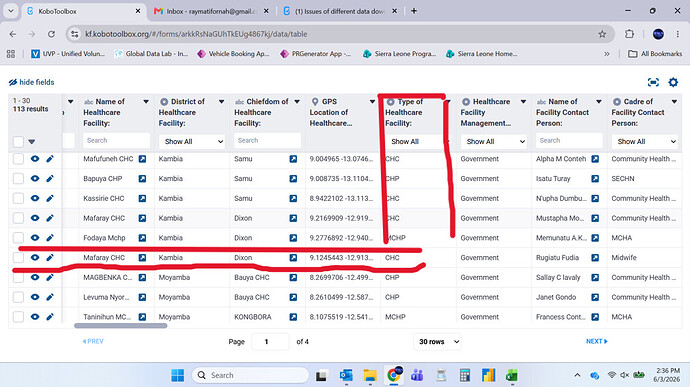Open Vehicle Booking App bookmark
This screenshot has width=690, height=387.
(233, 54)
